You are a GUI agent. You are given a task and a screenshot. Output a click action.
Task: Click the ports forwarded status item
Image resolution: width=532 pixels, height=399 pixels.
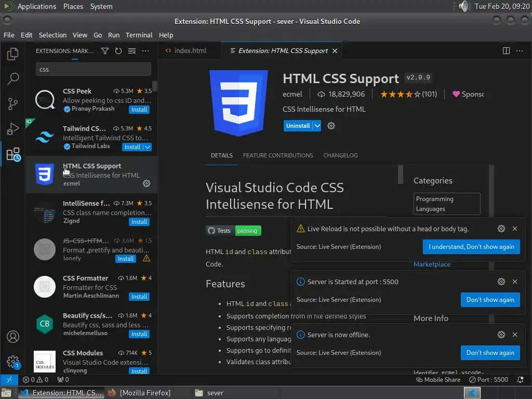coord(63,379)
